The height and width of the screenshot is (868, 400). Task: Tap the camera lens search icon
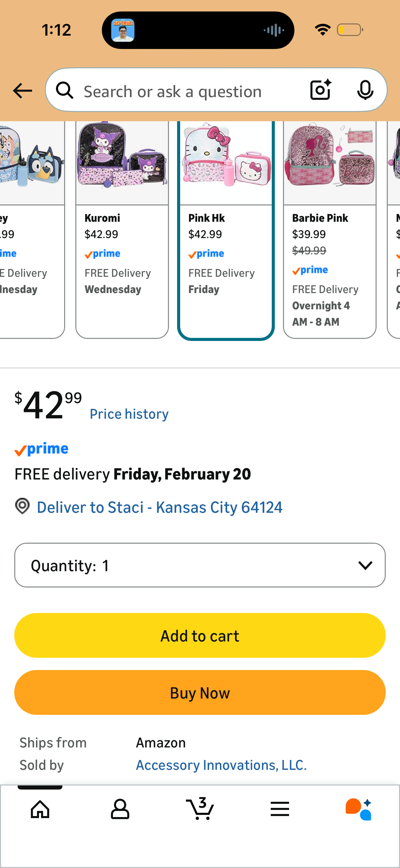[320, 90]
